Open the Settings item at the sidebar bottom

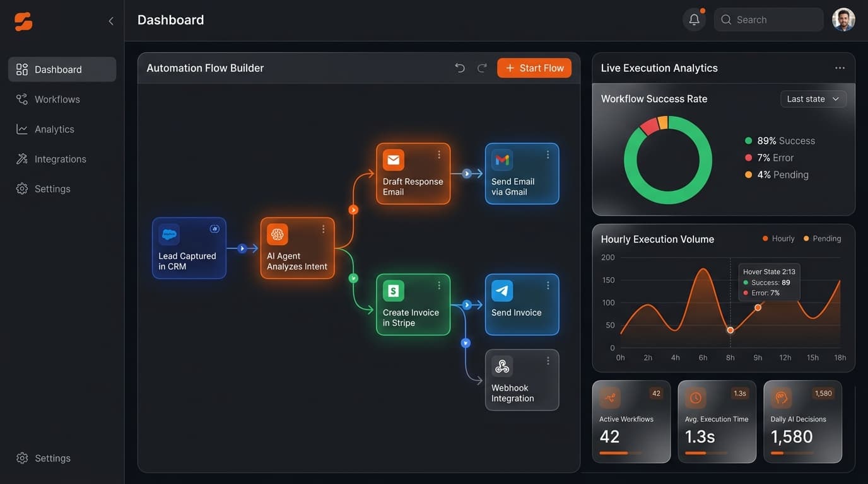click(62, 458)
